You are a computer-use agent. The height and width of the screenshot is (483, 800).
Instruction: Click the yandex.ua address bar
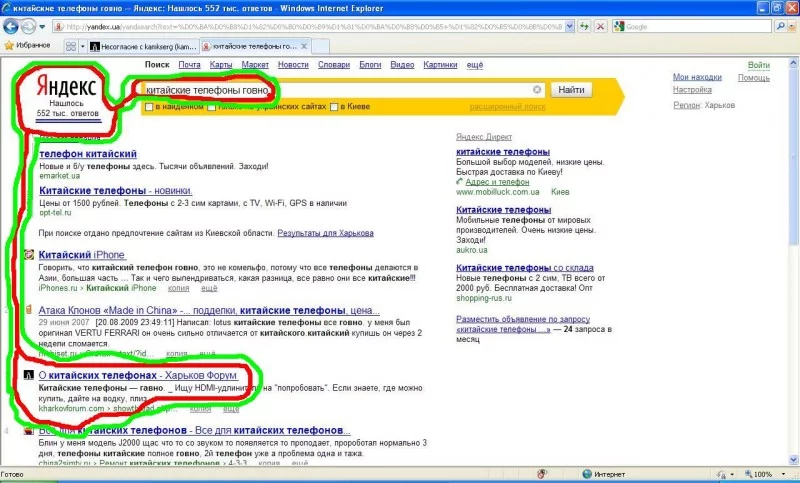pos(308,27)
